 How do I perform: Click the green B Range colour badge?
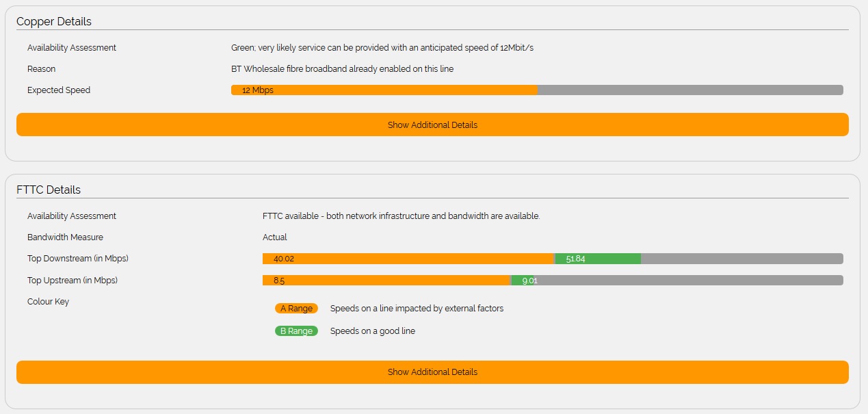(296, 331)
